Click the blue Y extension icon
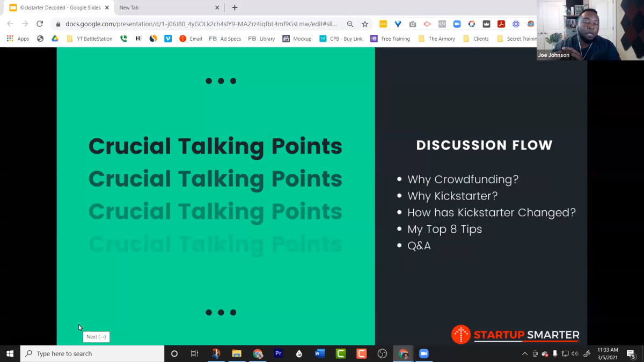The image size is (644, 362). coord(398,24)
